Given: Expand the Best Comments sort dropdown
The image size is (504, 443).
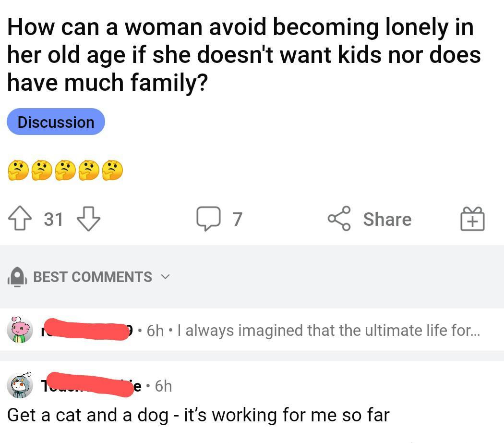Looking at the screenshot, I should pos(93,277).
